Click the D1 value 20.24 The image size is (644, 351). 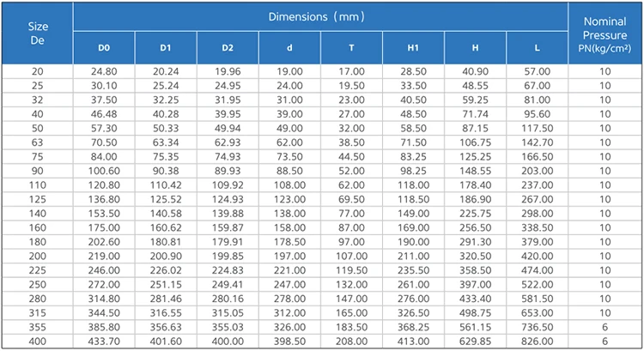[166, 70]
